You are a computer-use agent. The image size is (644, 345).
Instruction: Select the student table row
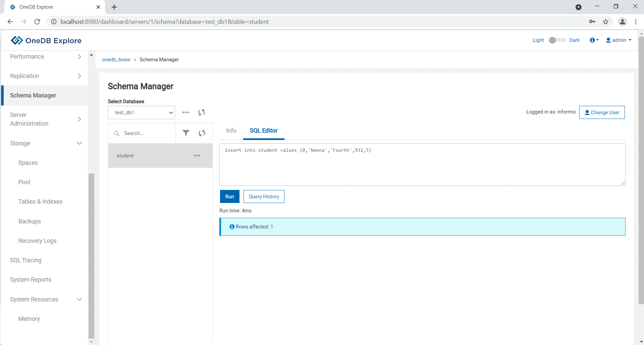point(160,156)
